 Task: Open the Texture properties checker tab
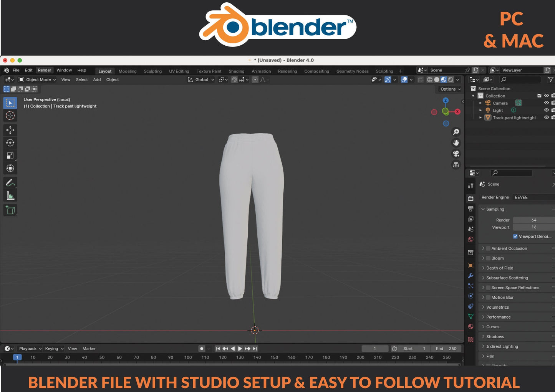[471, 339]
